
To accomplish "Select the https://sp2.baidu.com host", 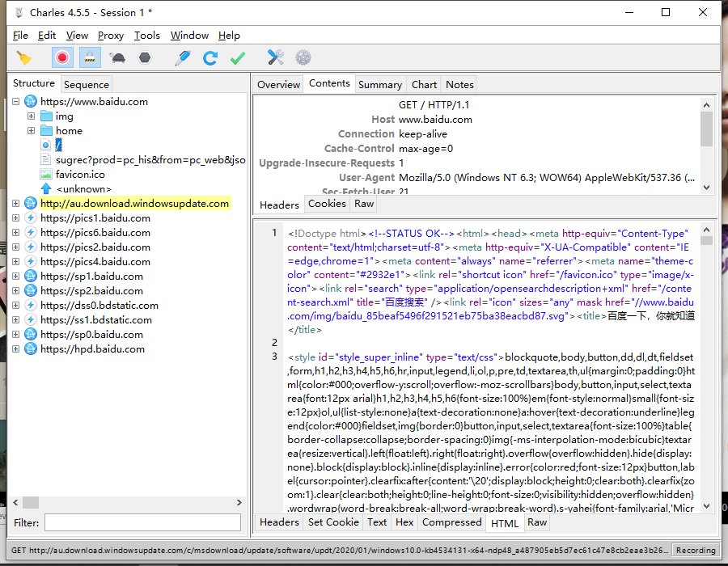I will pyautogui.click(x=91, y=291).
